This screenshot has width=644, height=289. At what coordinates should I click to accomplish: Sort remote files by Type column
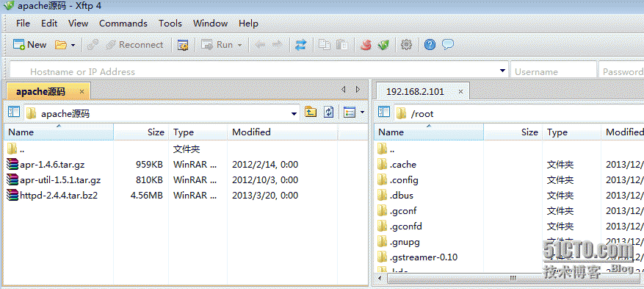pyautogui.click(x=572, y=132)
